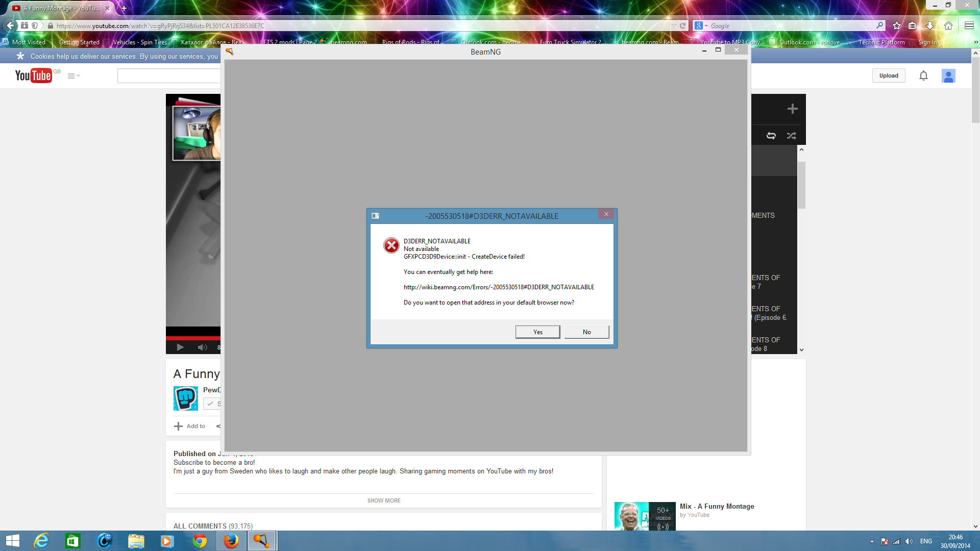This screenshot has width=980, height=551.
Task: Click the ENG language indicator
Action: [926, 541]
